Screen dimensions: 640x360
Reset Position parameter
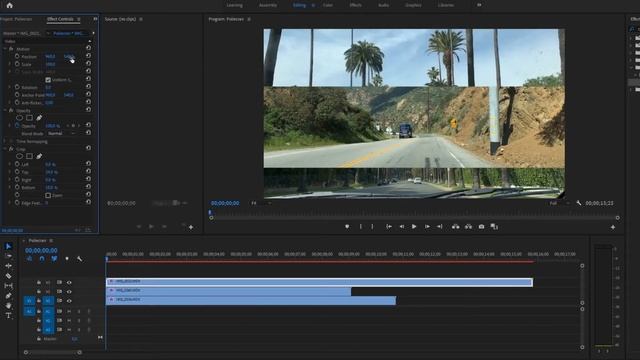88,56
